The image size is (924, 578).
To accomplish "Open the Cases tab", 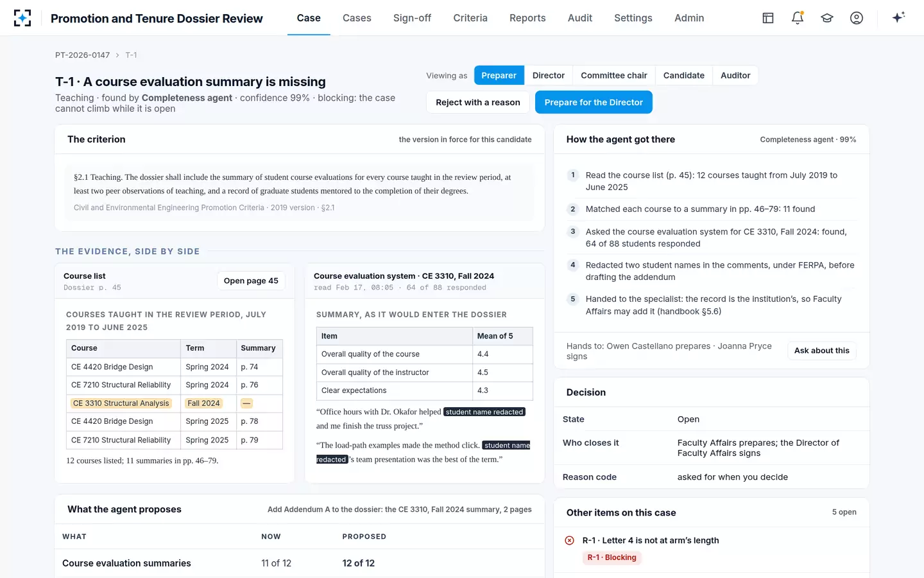I will 357,18.
